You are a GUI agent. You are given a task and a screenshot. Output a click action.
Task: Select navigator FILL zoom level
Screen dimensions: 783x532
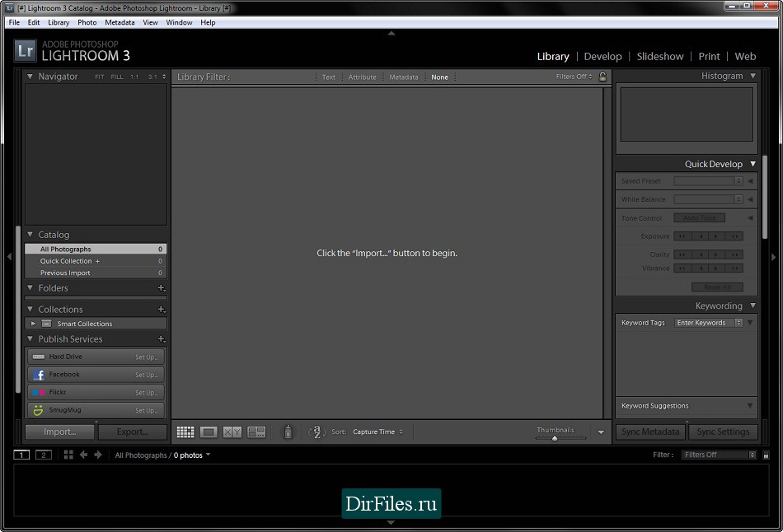click(117, 77)
